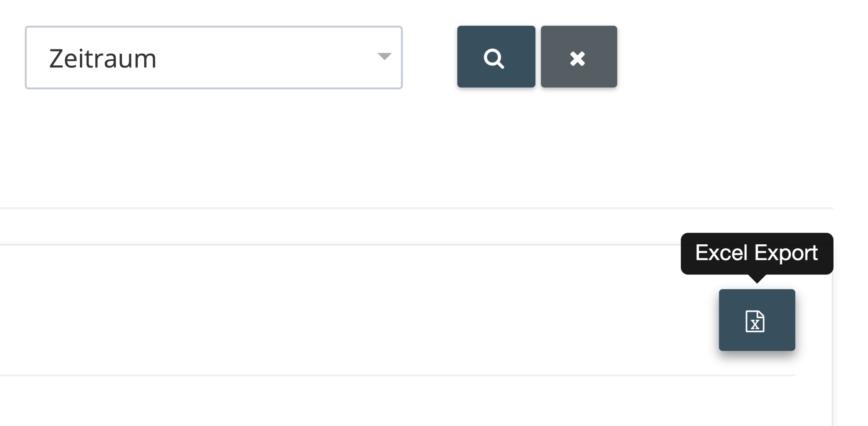Open the Zeitraum dropdown
This screenshot has height=426, width=868.
pos(214,57)
